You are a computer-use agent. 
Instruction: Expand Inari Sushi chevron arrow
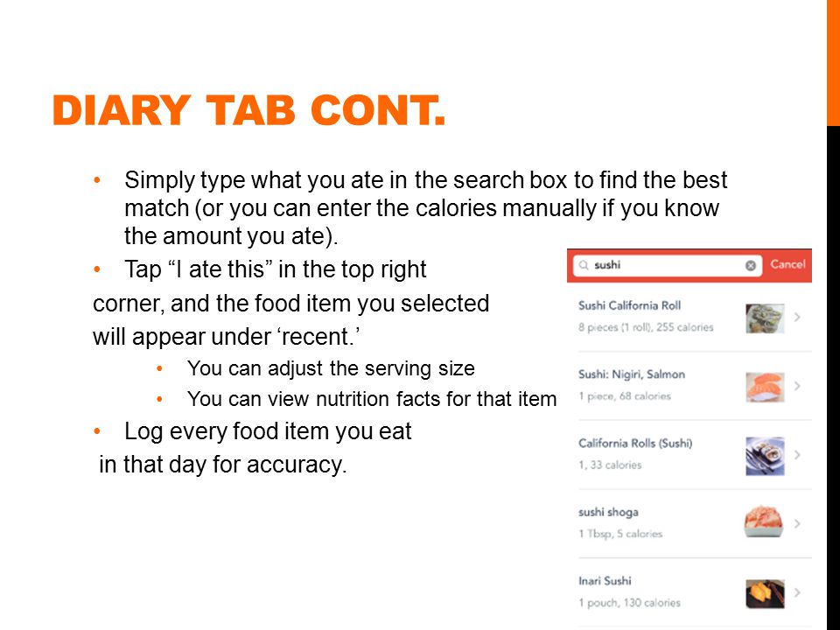(797, 592)
